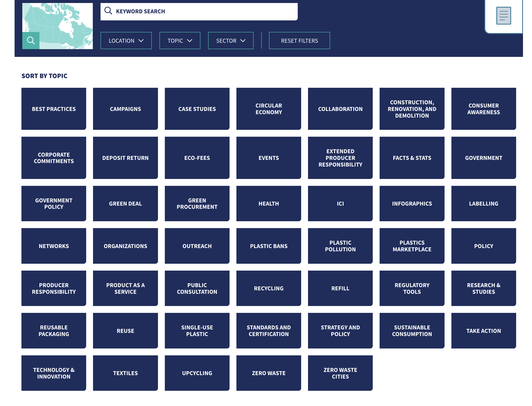This screenshot has height=406, width=532.
Task: Select the RECYCLING topic tile
Action: 269,288
